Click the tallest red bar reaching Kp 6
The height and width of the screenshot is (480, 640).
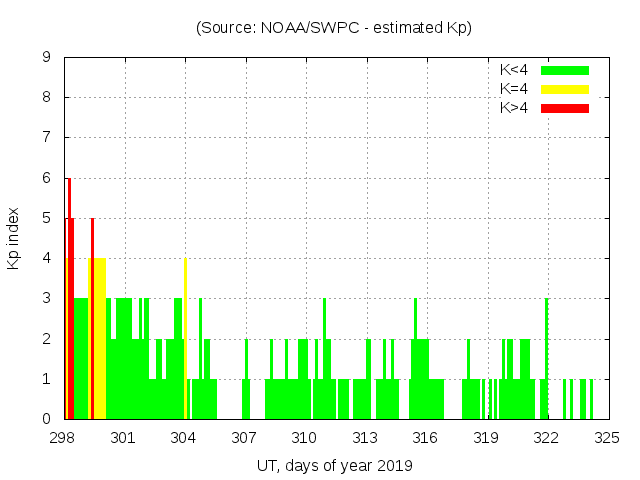(x=69, y=300)
